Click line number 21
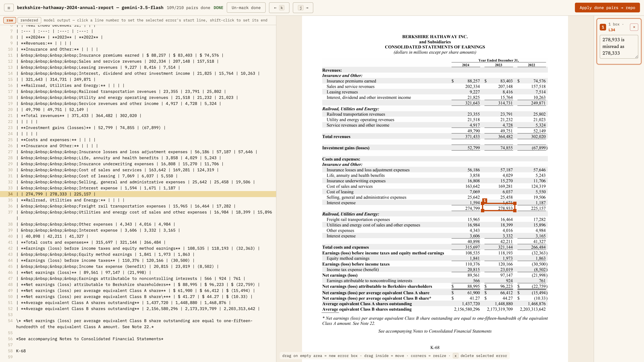The image size is (644, 362). [x=10, y=116]
